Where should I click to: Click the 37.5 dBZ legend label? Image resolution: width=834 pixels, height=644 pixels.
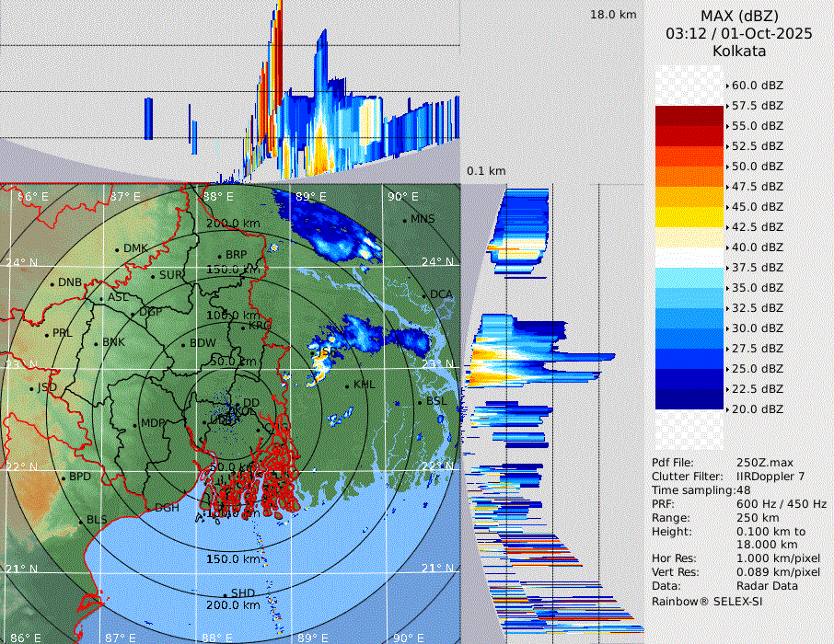tap(757, 268)
